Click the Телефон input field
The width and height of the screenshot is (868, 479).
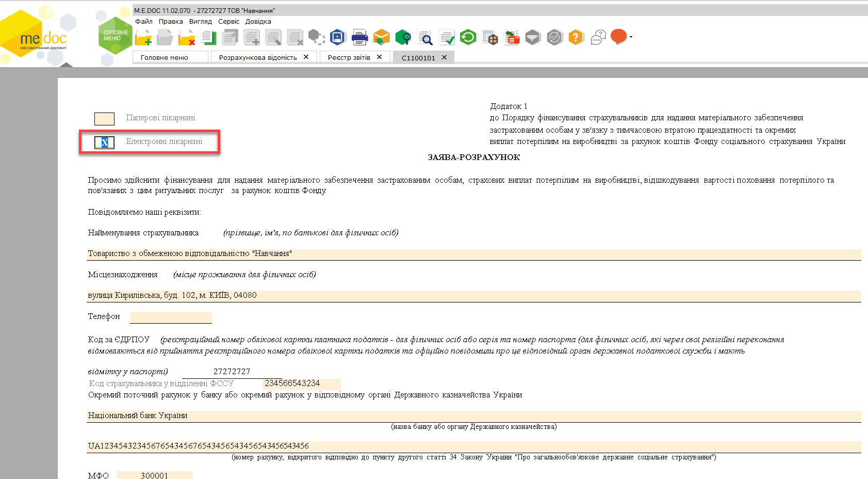[x=171, y=317]
